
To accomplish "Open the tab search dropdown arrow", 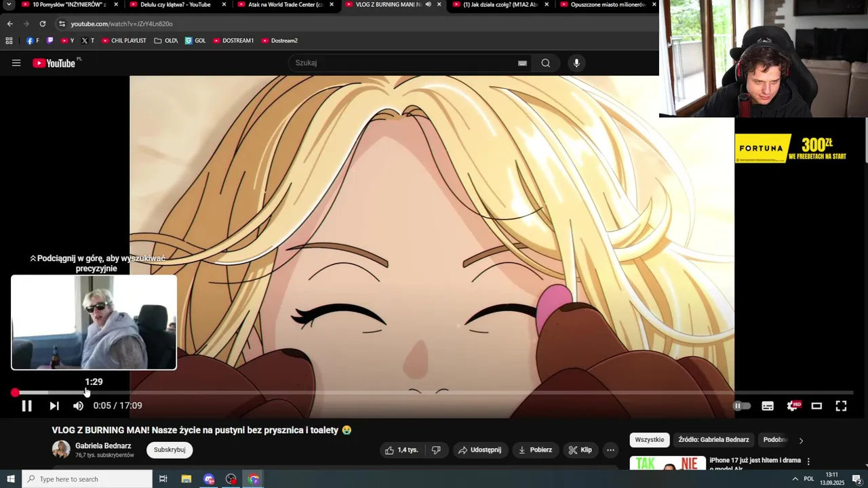I will [x=9, y=4].
